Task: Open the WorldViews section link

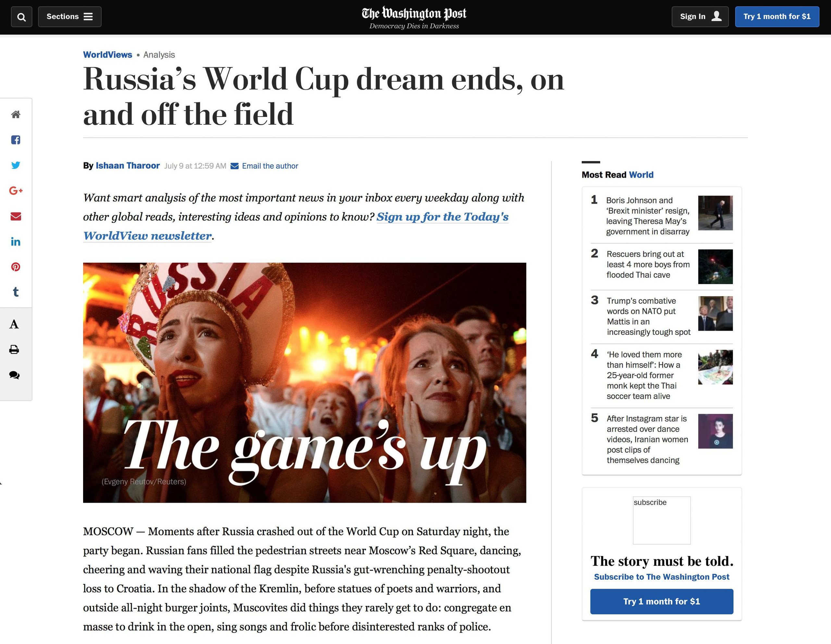Action: tap(108, 55)
